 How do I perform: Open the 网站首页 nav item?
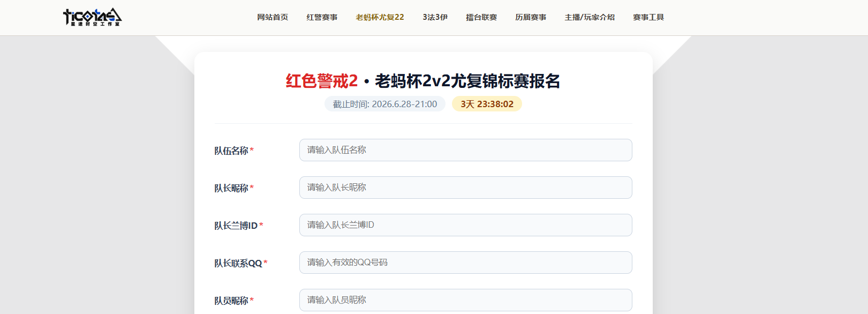coord(273,17)
